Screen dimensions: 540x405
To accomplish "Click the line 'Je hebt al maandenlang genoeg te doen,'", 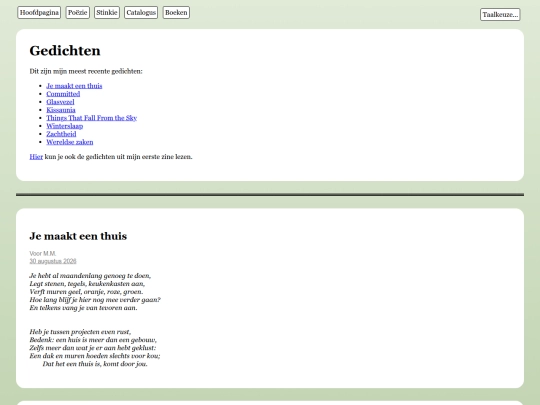I will tap(90, 276).
